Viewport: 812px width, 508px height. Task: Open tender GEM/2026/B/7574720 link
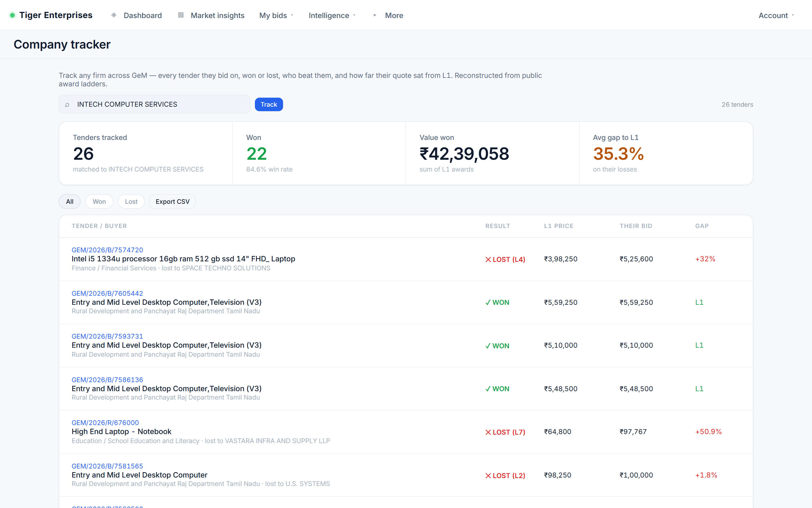pos(107,250)
